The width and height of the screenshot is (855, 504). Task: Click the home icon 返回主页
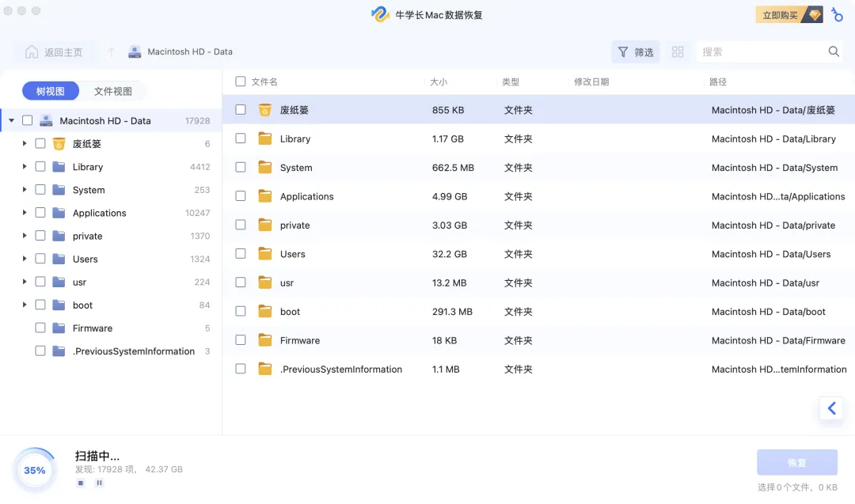tap(32, 52)
